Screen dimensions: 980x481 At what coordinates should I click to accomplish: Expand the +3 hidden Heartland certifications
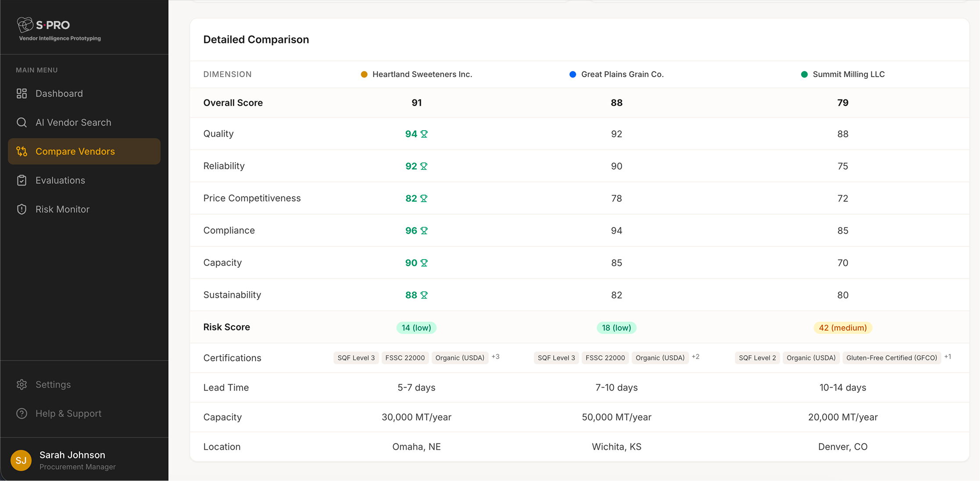[x=496, y=356]
